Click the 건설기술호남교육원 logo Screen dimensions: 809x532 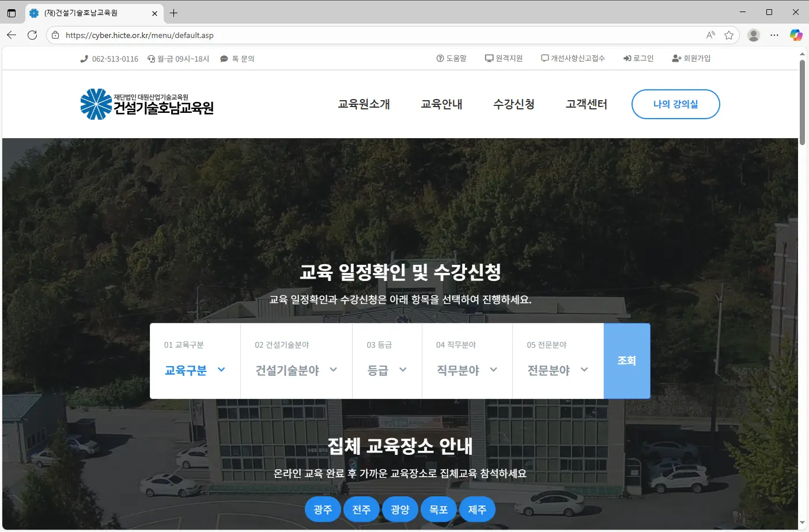click(147, 104)
